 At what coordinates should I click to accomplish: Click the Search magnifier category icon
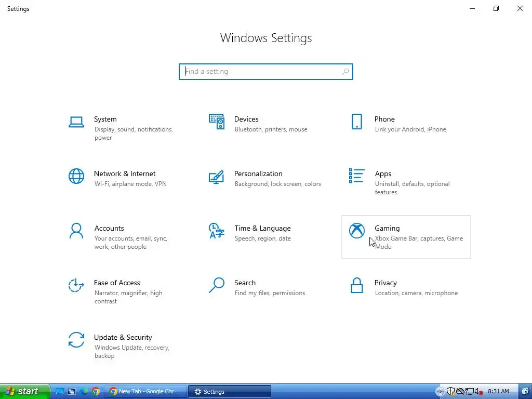tap(217, 285)
